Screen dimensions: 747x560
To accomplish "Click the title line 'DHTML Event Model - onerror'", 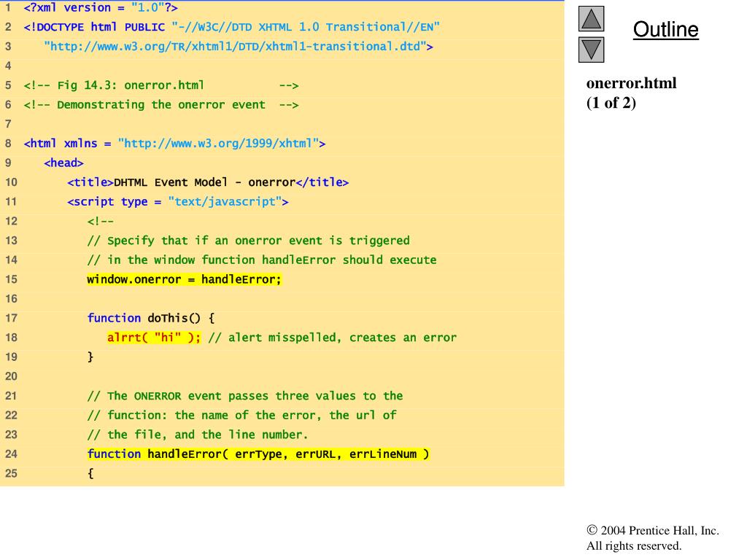I will [x=208, y=182].
